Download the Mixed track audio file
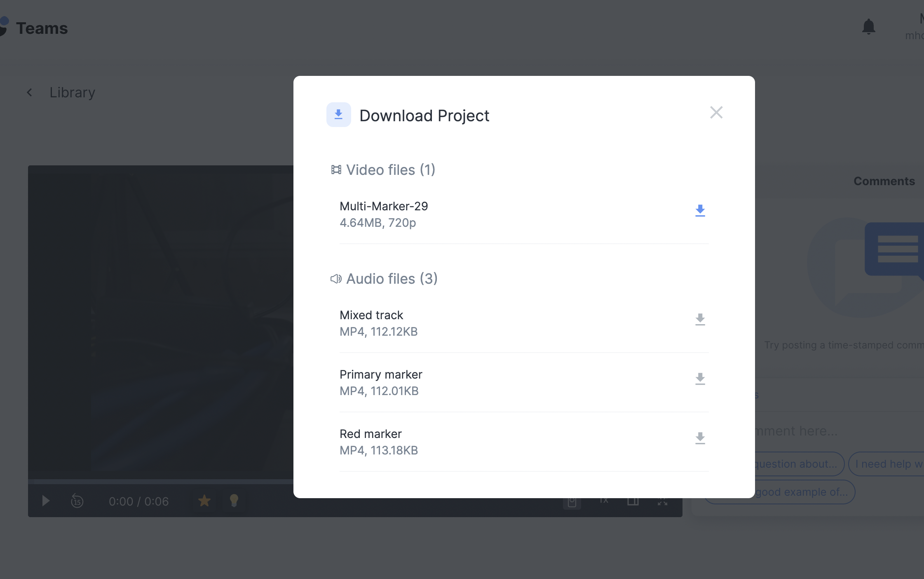The width and height of the screenshot is (924, 579). (700, 319)
